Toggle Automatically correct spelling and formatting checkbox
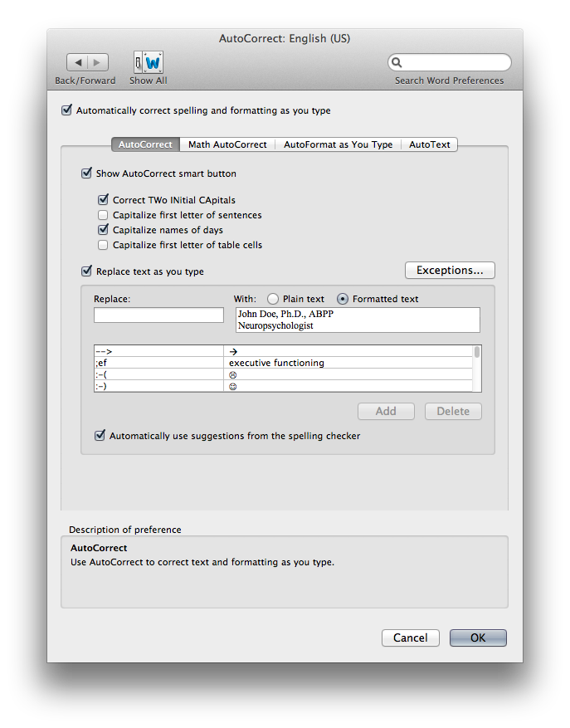This screenshot has width=570, height=728. 67,110
